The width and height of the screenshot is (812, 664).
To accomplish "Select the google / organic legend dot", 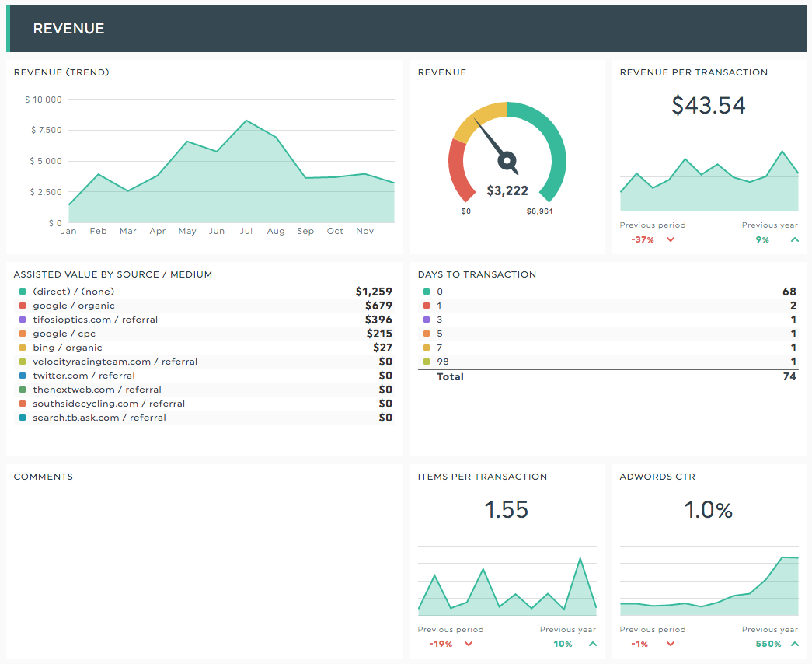I will click(23, 306).
